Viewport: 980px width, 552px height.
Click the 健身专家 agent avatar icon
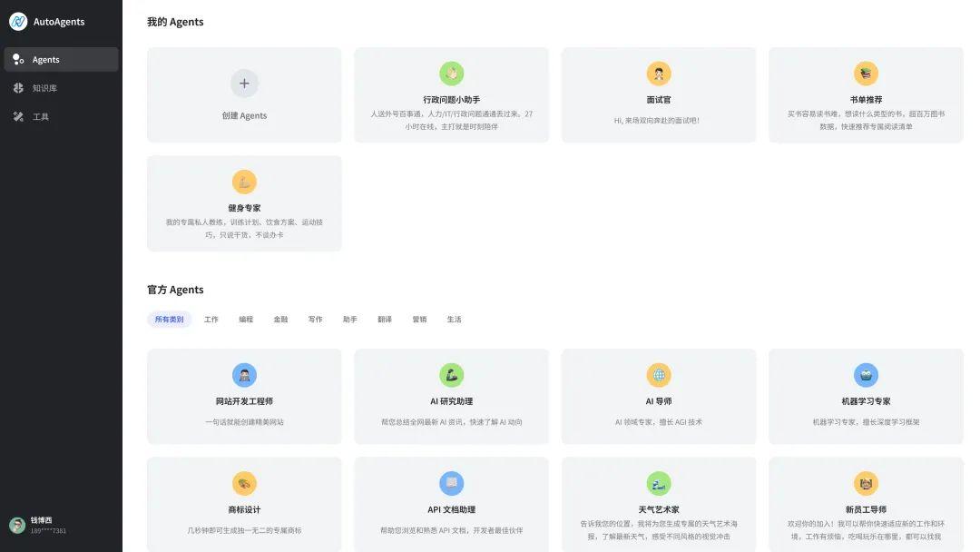coord(243,182)
